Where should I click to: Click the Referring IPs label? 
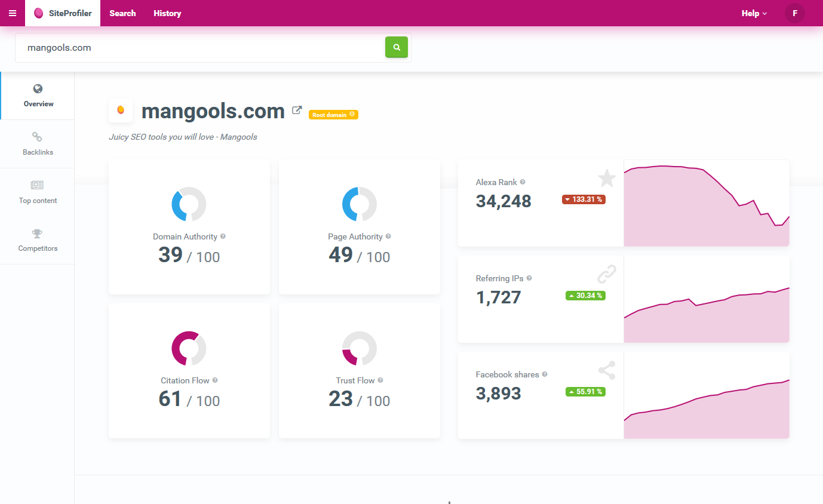(x=500, y=279)
